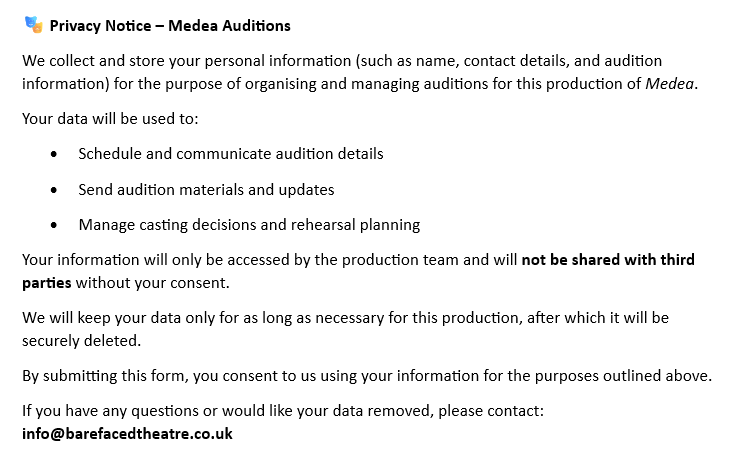Click the privacy shield icon beside the heading

point(33,24)
